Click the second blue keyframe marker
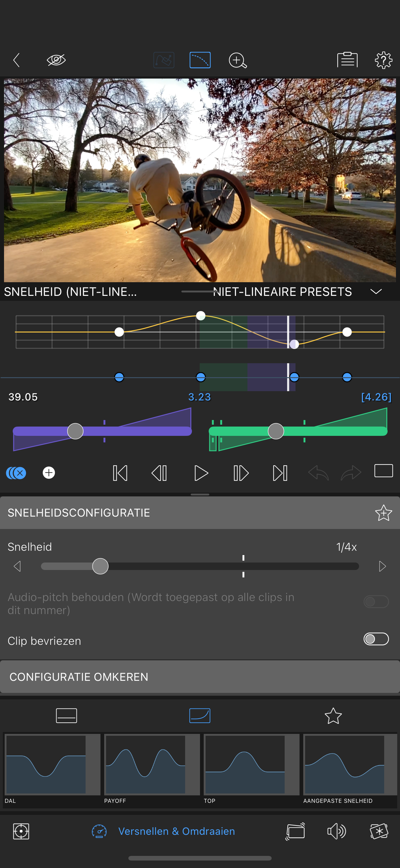Viewport: 400px width, 868px height. (x=201, y=377)
